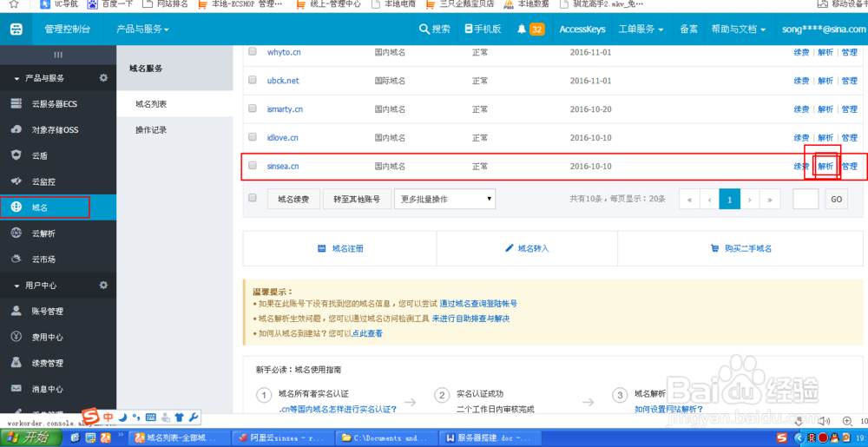868x447 pixels.
Task: Click gear icon beside 用户中心 section
Action: pyautogui.click(x=103, y=285)
